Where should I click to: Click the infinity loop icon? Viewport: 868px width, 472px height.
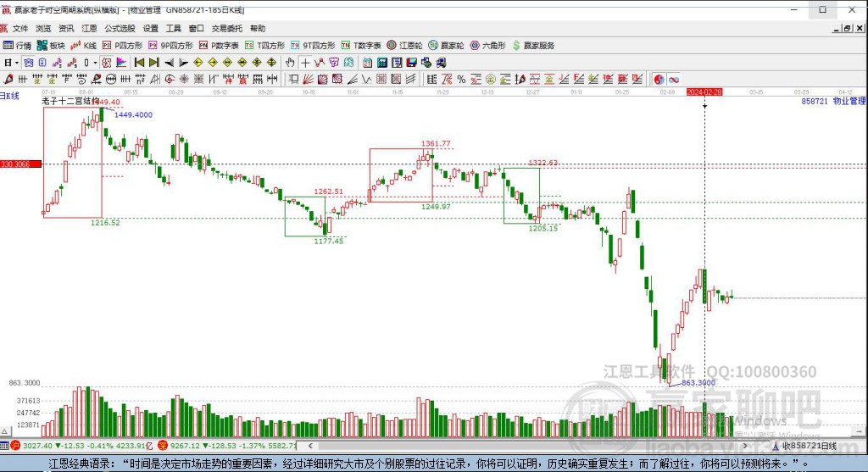coord(674,80)
